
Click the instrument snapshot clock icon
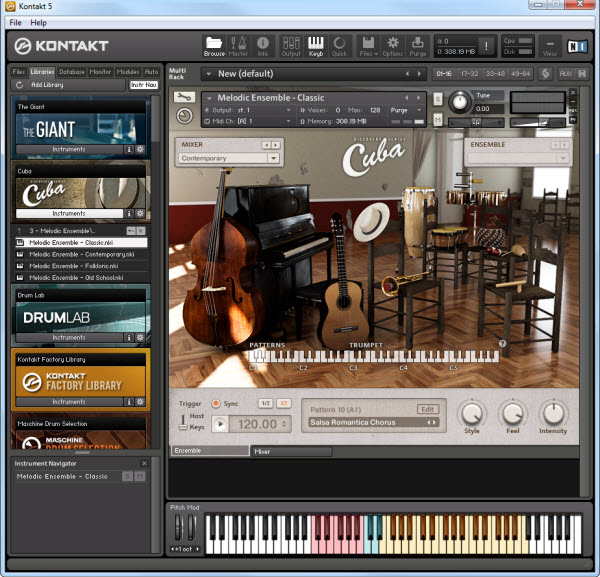(x=184, y=116)
